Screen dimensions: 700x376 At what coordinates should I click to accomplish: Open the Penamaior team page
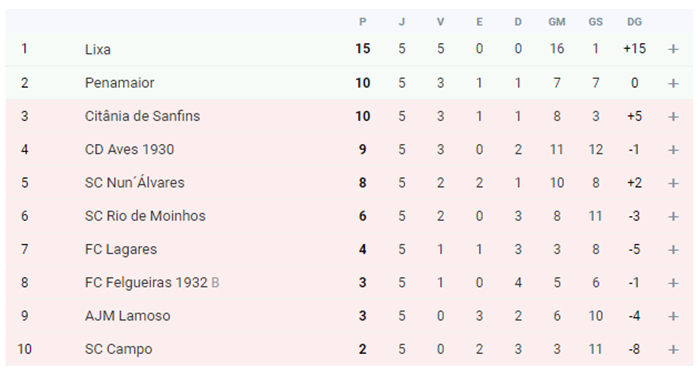pyautogui.click(x=120, y=83)
